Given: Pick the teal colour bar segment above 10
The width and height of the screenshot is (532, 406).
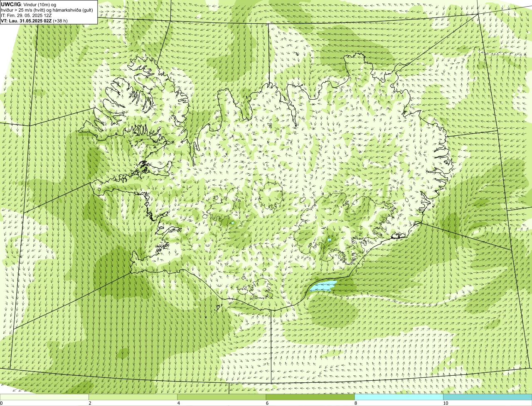Looking at the screenshot, I should (488, 397).
